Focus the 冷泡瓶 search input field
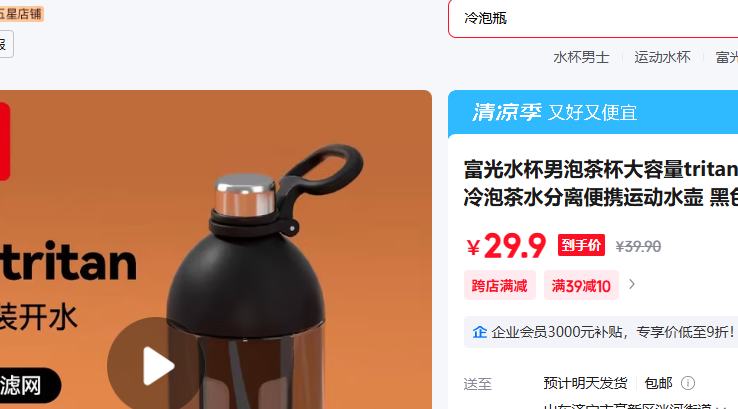The image size is (738, 409). pos(593,18)
